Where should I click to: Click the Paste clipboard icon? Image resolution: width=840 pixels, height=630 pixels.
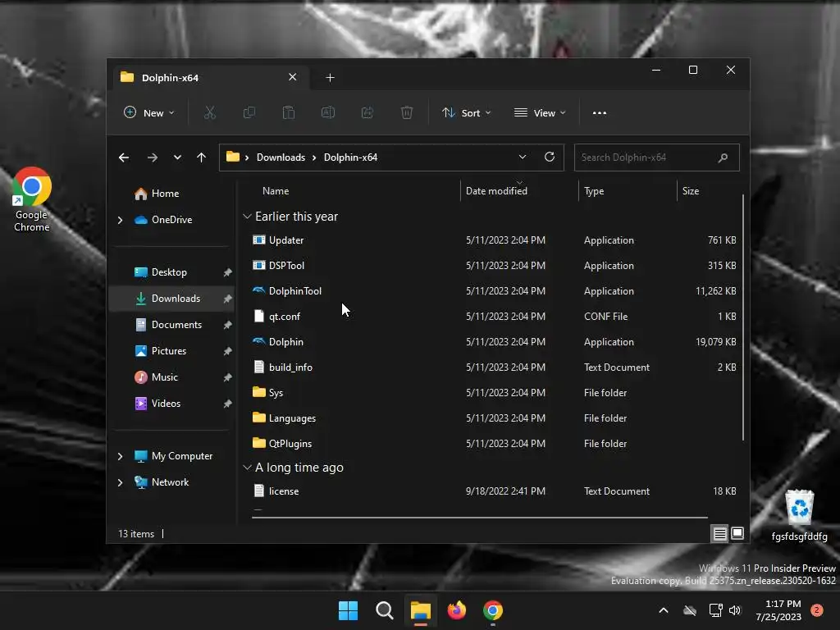(289, 112)
